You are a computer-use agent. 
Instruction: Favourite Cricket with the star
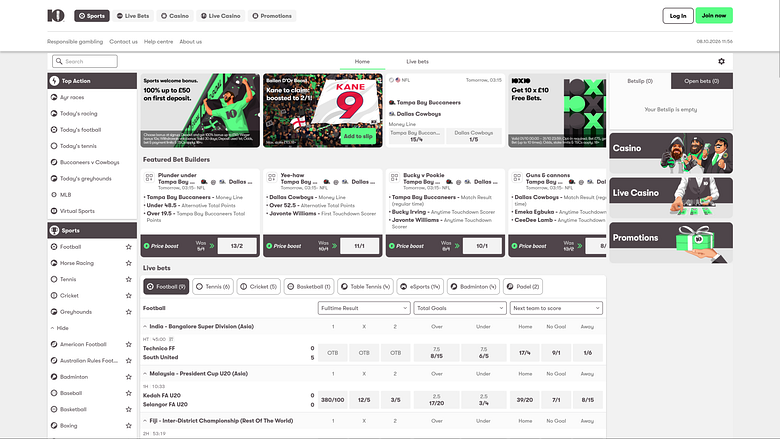[128, 295]
